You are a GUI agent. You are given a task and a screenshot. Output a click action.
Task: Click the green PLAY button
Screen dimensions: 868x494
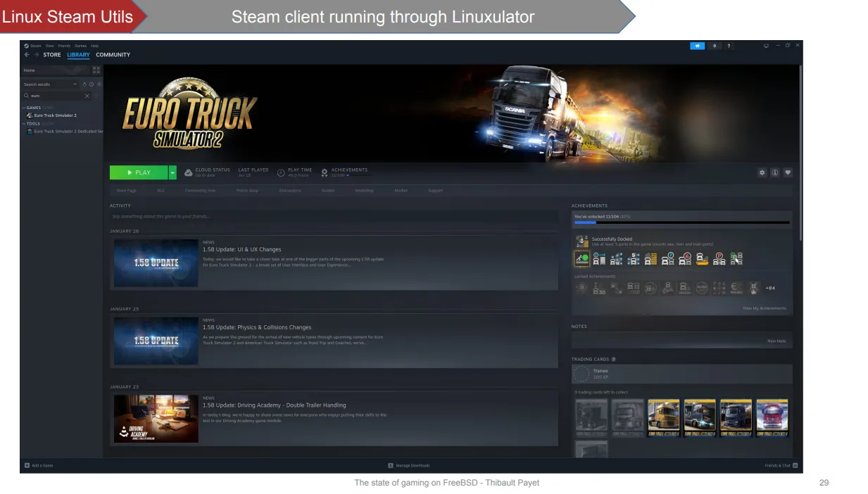click(139, 172)
